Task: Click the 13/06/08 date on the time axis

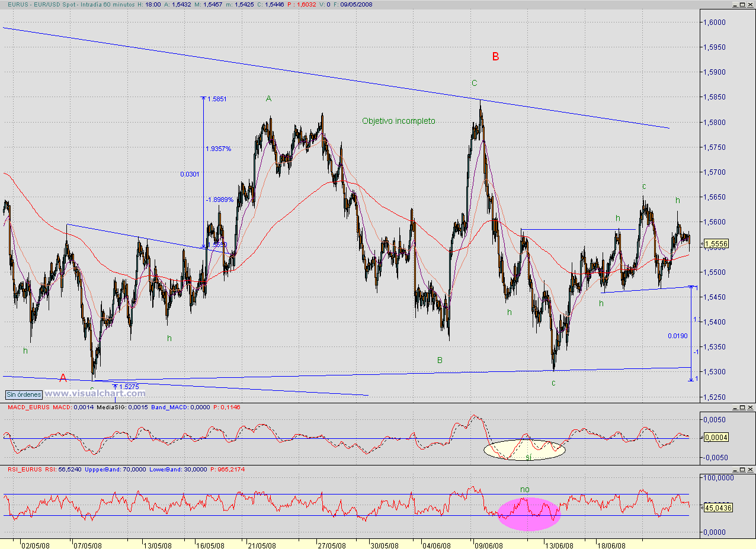Action: click(560, 545)
